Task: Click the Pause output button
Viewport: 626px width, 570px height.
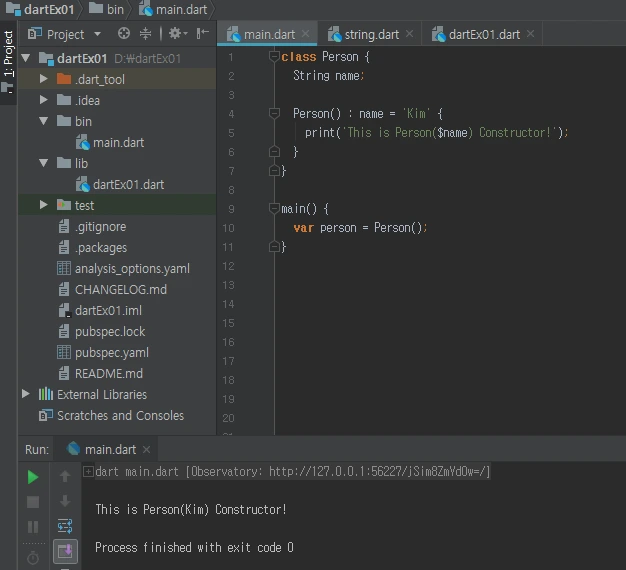Action: pyautogui.click(x=33, y=527)
